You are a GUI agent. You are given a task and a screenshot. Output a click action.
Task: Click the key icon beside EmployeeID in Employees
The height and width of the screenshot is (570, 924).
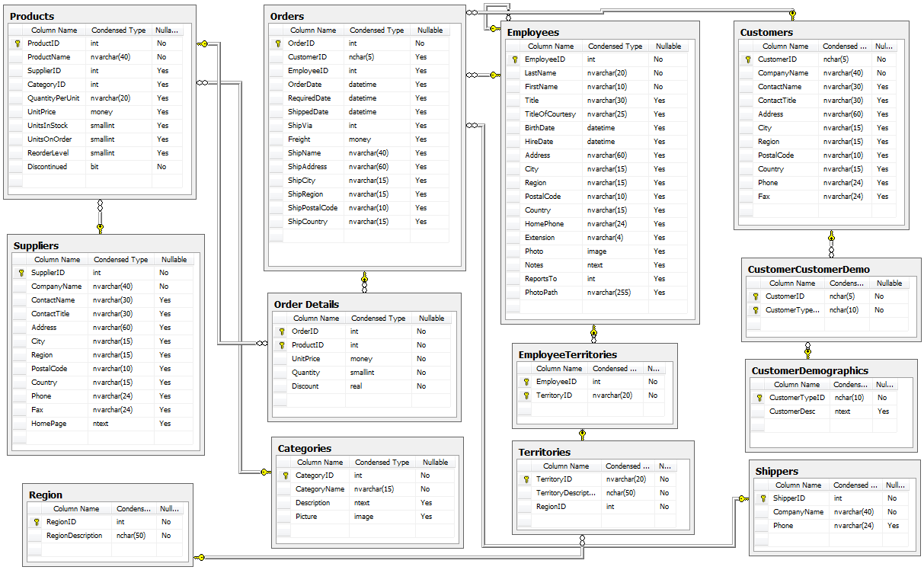[515, 59]
